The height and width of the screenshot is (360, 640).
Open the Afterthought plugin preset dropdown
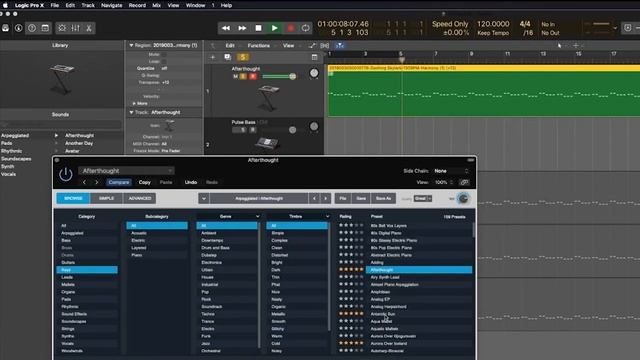coord(126,171)
